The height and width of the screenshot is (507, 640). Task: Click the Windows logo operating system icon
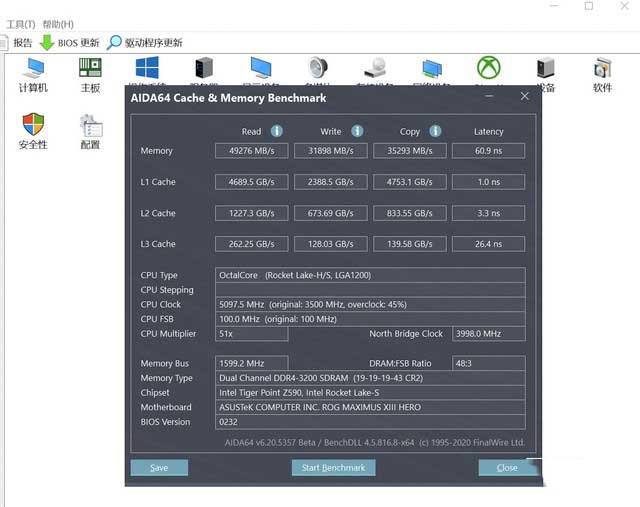click(x=148, y=67)
